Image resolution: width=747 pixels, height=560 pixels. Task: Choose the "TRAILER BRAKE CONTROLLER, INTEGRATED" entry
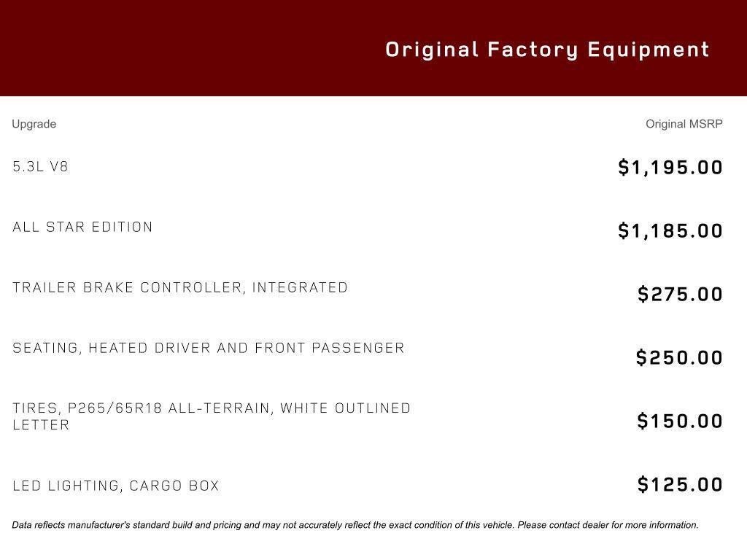tap(180, 287)
